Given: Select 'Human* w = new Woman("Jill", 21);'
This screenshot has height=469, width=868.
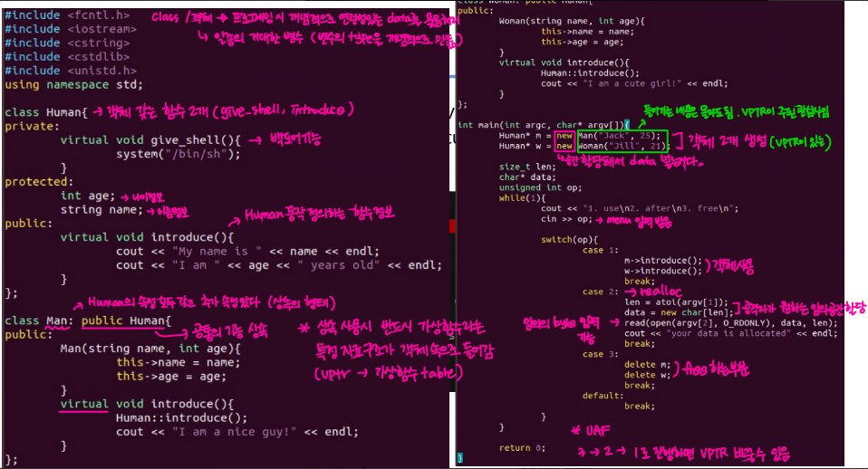Looking at the screenshot, I should pos(584,146).
